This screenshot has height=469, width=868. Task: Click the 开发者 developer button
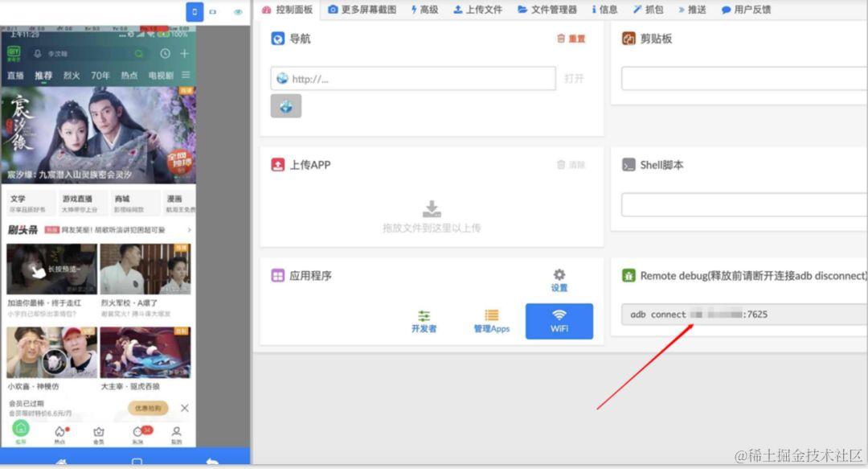424,321
